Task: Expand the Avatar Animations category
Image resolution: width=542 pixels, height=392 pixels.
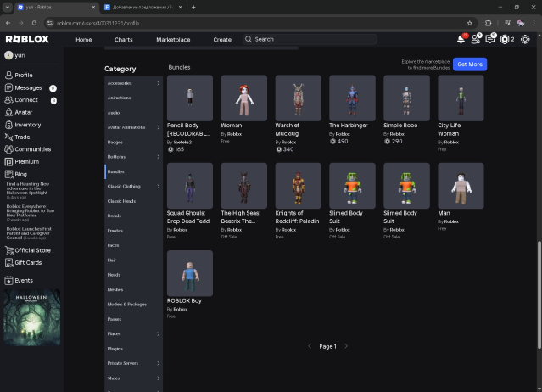Action: (158, 127)
